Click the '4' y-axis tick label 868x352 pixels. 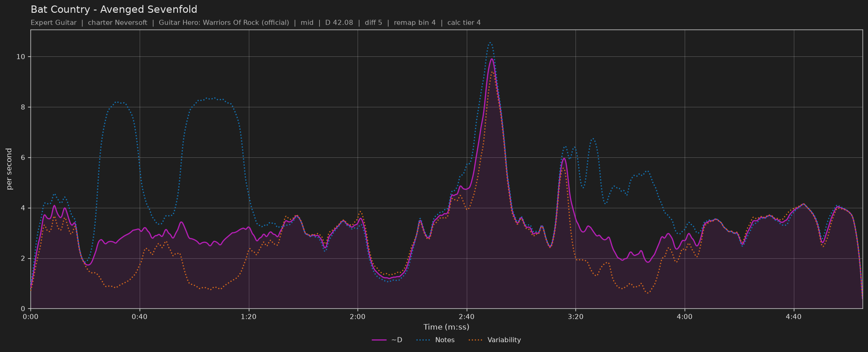[24, 208]
